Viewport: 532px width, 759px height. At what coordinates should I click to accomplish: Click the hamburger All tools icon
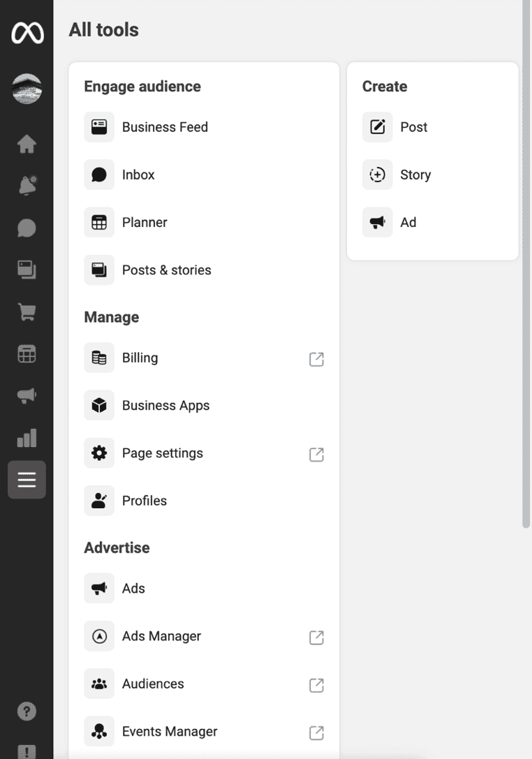27,480
